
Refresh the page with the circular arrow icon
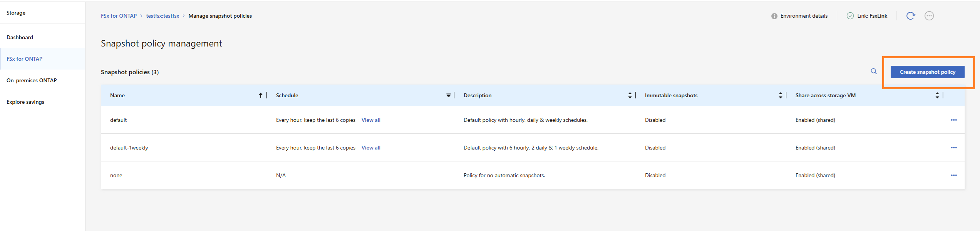point(910,16)
